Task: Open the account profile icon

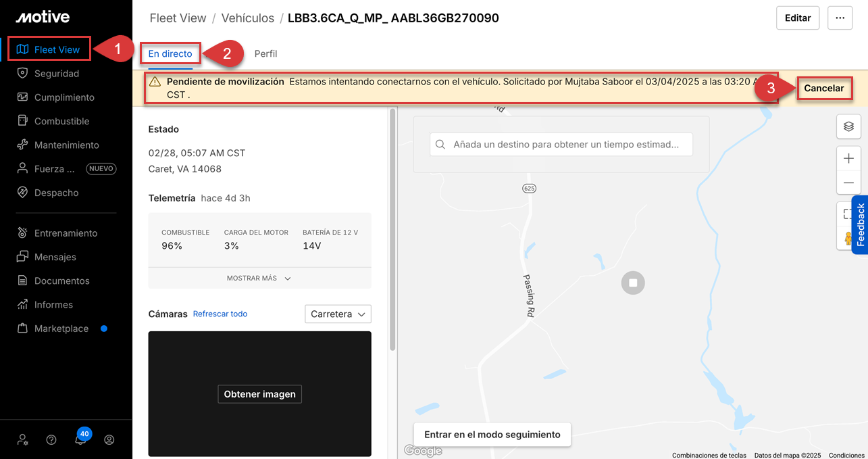Action: [109, 439]
